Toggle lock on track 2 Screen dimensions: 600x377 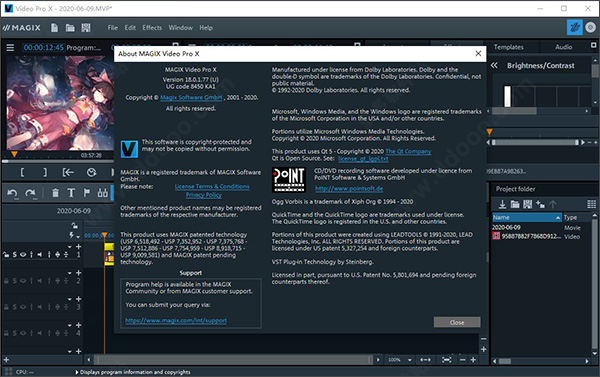(x=6, y=281)
